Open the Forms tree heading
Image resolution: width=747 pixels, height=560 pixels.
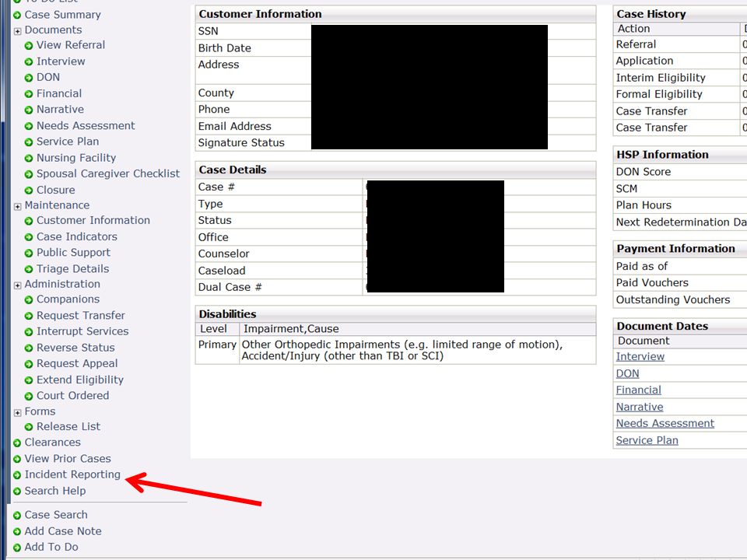tap(40, 411)
